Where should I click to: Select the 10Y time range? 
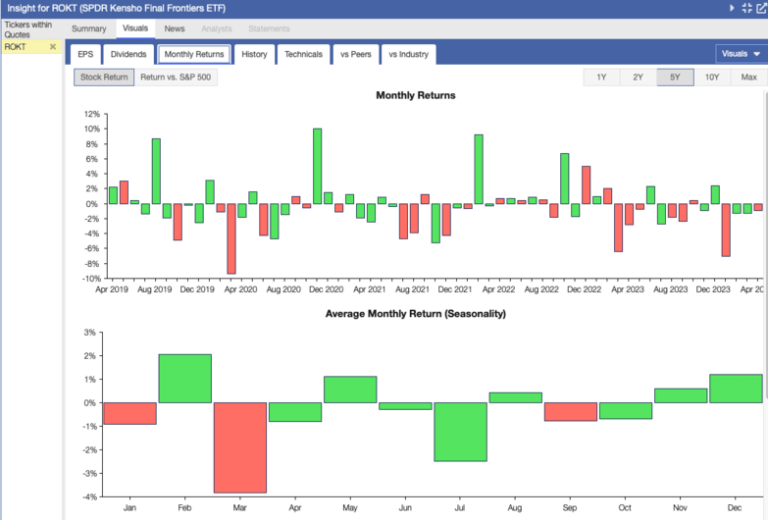(711, 77)
